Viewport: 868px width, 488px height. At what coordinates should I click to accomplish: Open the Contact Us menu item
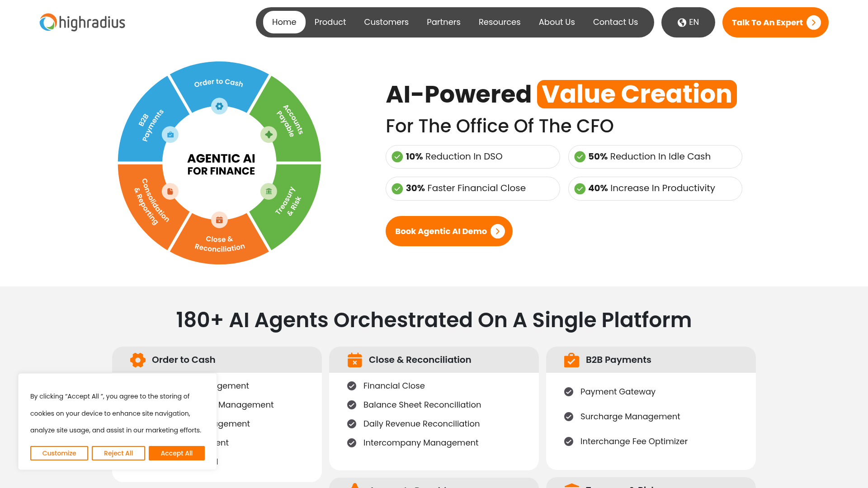coord(615,22)
